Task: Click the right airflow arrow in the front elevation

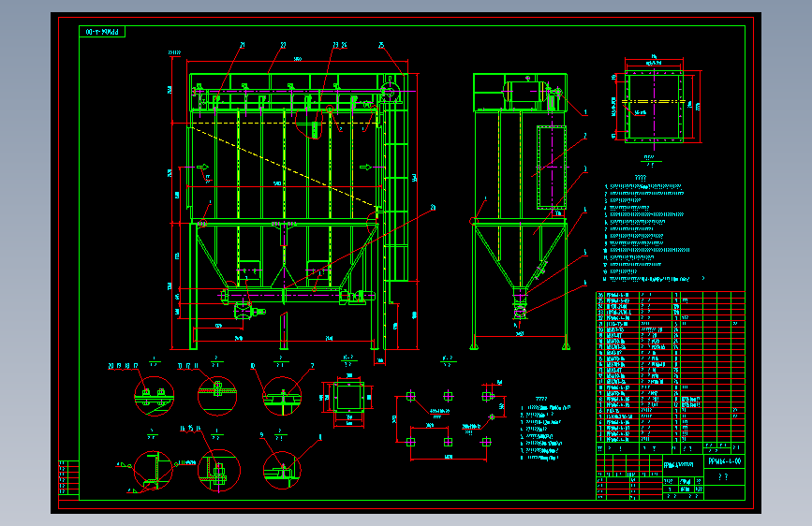Action: click(365, 167)
